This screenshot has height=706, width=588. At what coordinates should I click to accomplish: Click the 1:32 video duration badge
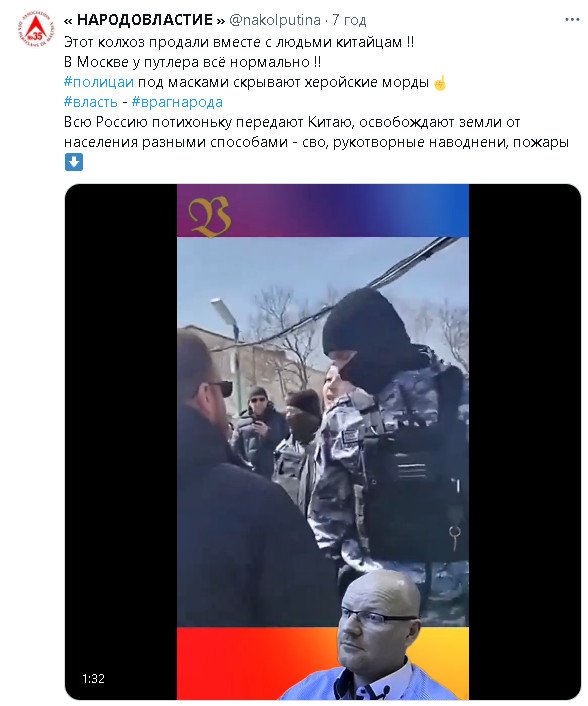pos(93,679)
